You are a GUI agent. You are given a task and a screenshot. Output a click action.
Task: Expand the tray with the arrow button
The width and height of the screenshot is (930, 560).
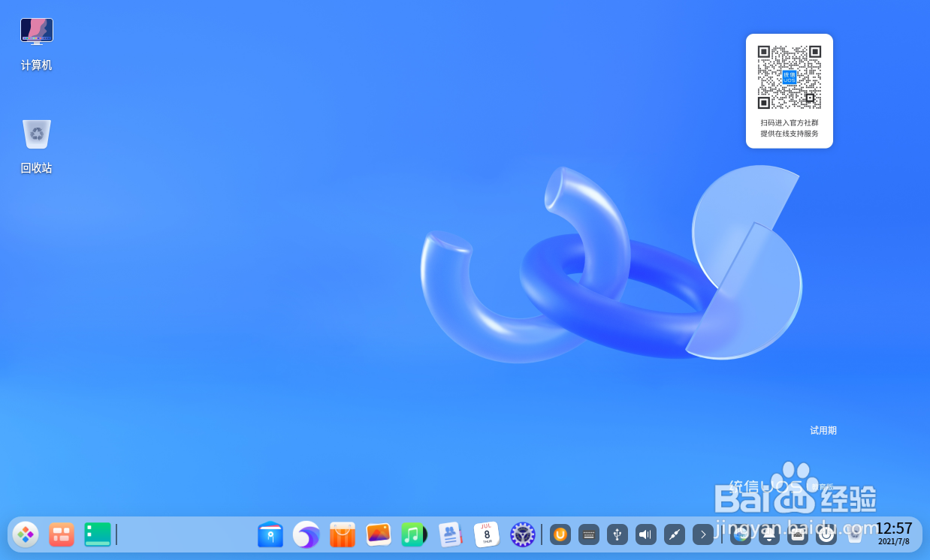click(x=703, y=534)
